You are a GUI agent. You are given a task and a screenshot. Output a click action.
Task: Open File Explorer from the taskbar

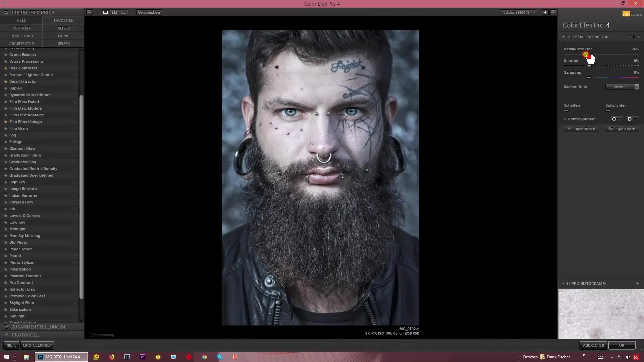pos(26,357)
